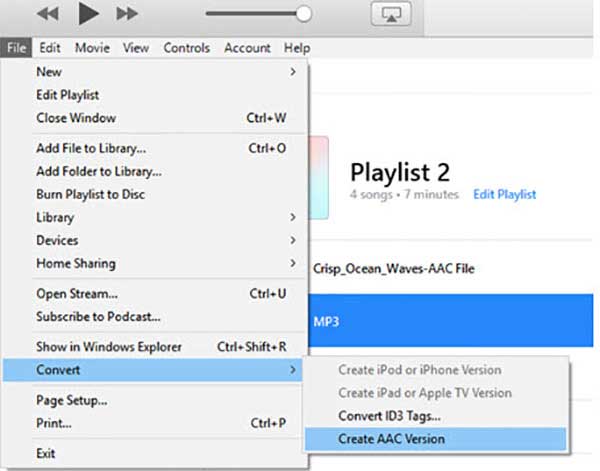Viewport: 600px width, 471px height.
Task: Choose Show in Windows Explorer
Action: pos(153,347)
